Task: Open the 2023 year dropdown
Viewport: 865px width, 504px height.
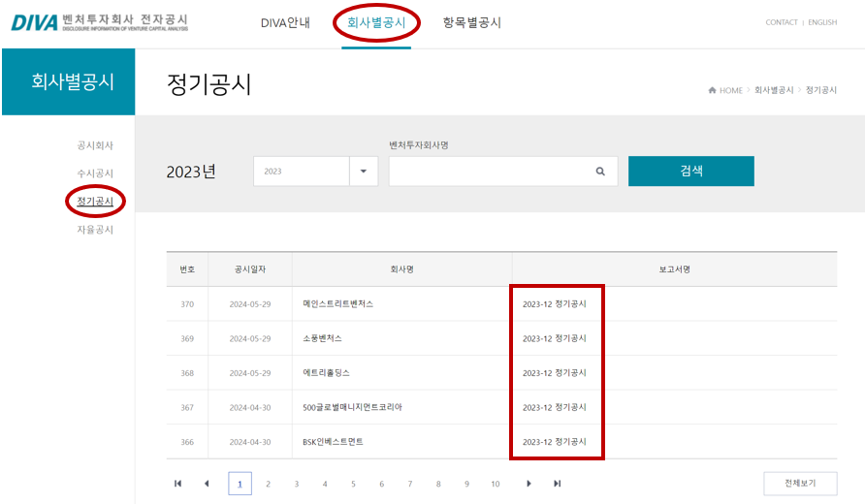Action: pyautogui.click(x=315, y=171)
